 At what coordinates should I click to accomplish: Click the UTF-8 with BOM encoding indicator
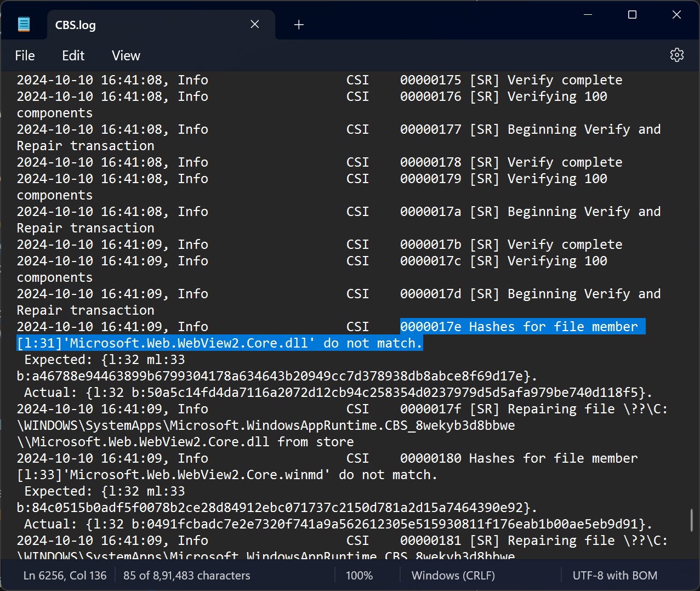[x=614, y=575]
